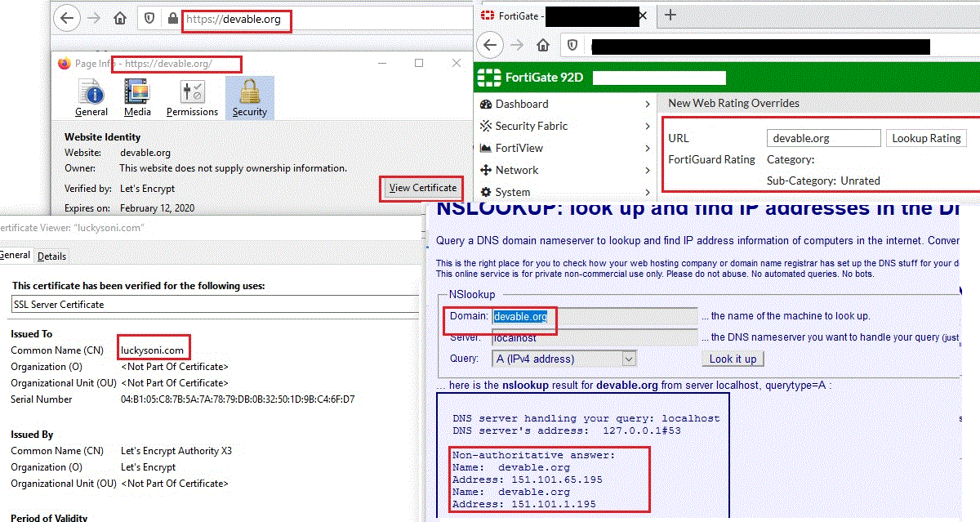Click View Certificate button

tap(422, 188)
